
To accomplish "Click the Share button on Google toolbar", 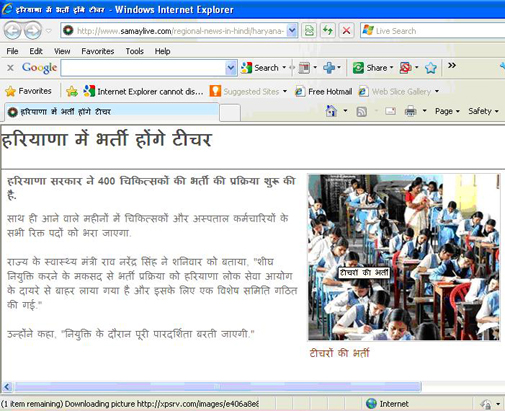I will pos(370,68).
